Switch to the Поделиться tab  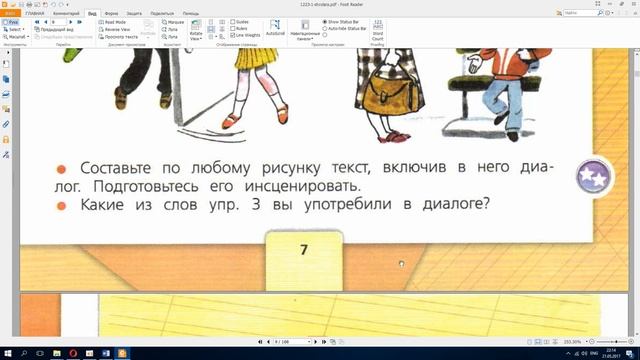(162, 13)
